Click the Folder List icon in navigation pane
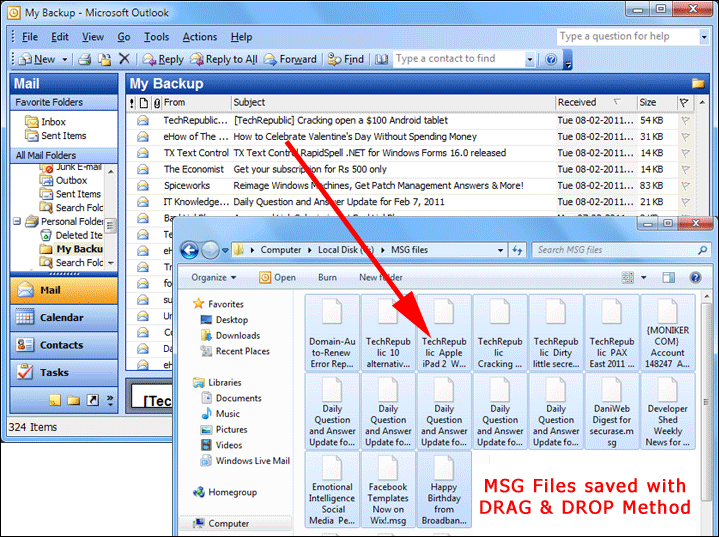Image resolution: width=719 pixels, height=537 pixels. [73, 400]
